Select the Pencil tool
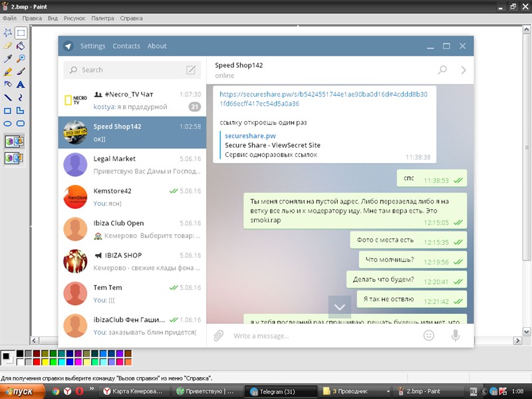Image resolution: width=532 pixels, height=399 pixels. [8, 72]
